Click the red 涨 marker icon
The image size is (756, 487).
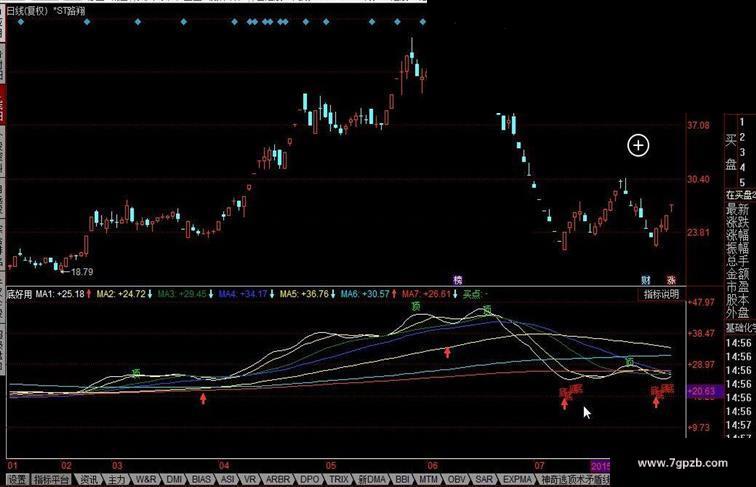click(671, 280)
